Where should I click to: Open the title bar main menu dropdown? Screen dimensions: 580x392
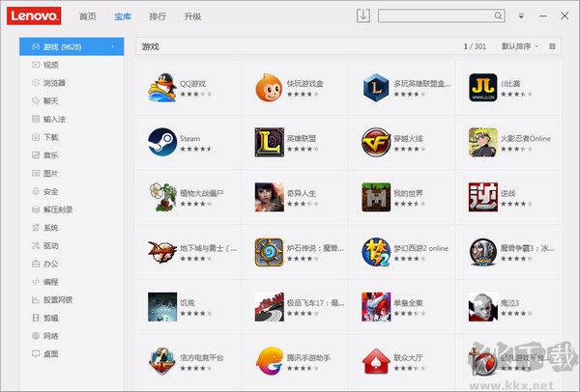click(522, 15)
